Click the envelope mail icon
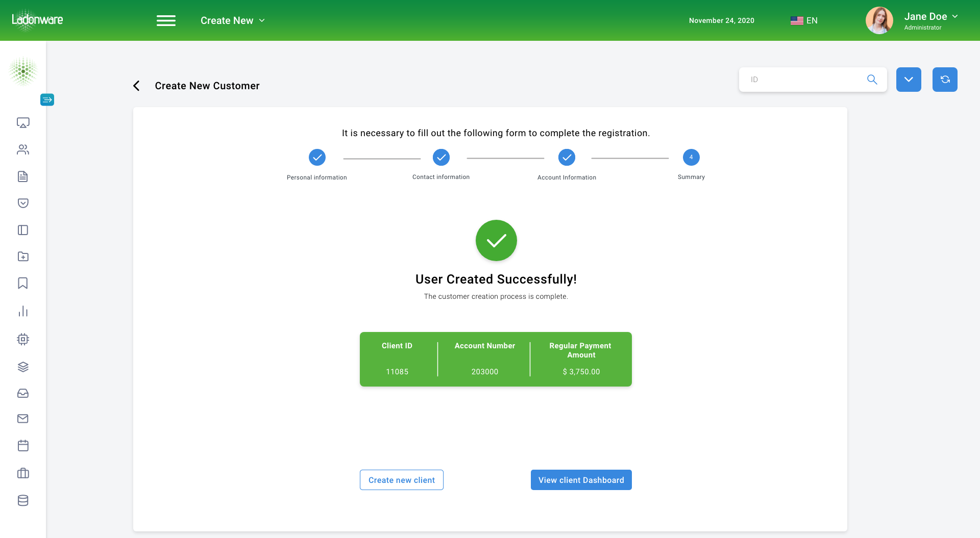980x538 pixels. (x=23, y=419)
